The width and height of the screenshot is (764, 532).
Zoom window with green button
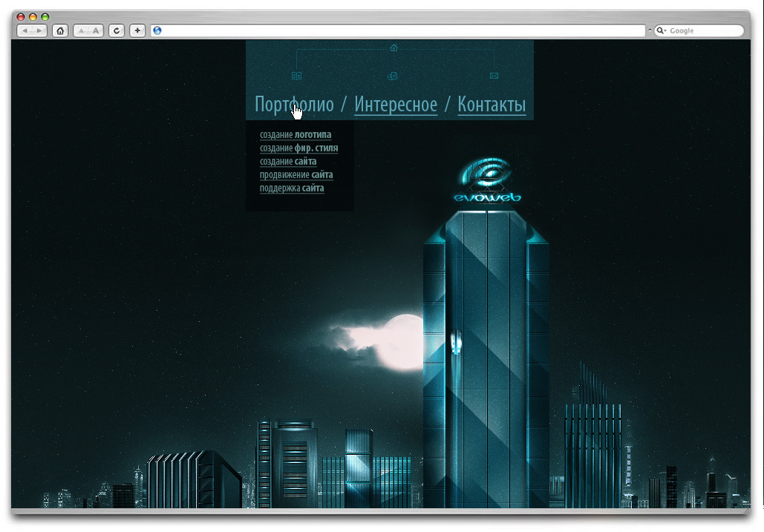tap(45, 16)
